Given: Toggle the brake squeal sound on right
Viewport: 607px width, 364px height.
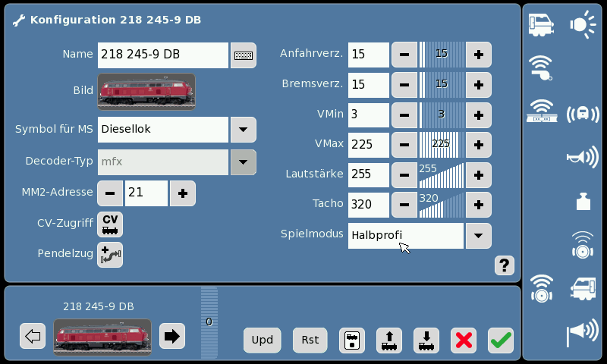Looking at the screenshot, I should (583, 245).
